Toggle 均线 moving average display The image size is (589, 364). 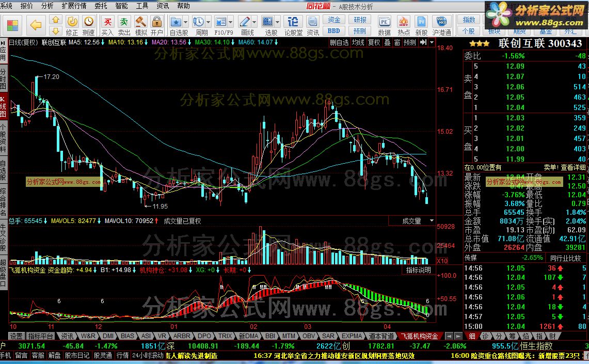[x=358, y=42]
